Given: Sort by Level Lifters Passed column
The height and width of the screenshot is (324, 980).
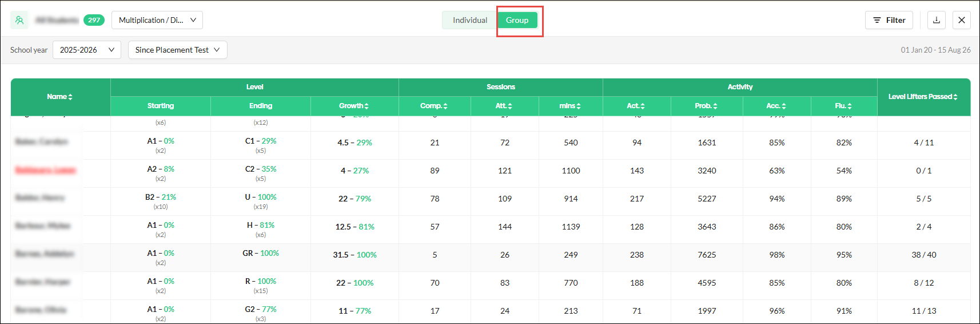Looking at the screenshot, I should tap(923, 97).
